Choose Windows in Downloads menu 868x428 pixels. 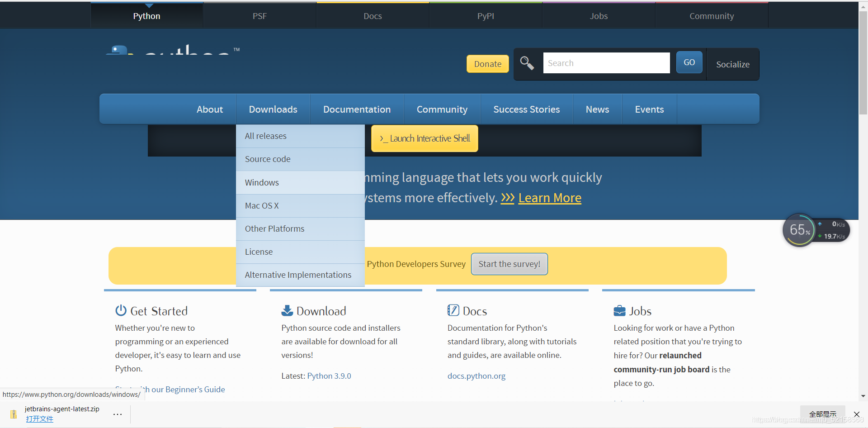click(x=300, y=182)
